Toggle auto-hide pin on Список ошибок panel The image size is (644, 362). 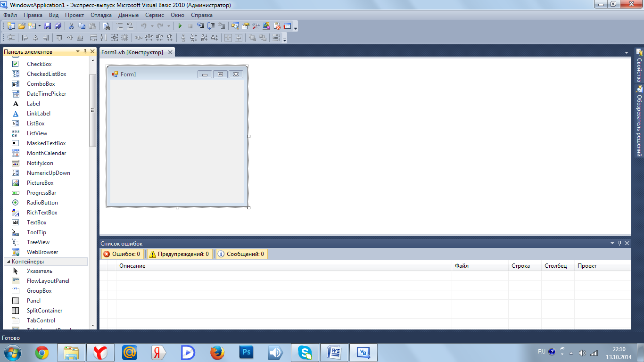pos(619,243)
